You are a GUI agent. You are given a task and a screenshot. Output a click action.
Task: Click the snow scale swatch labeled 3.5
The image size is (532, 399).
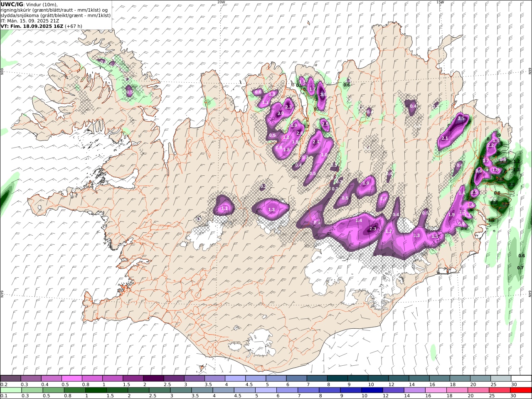pyautogui.click(x=214, y=378)
